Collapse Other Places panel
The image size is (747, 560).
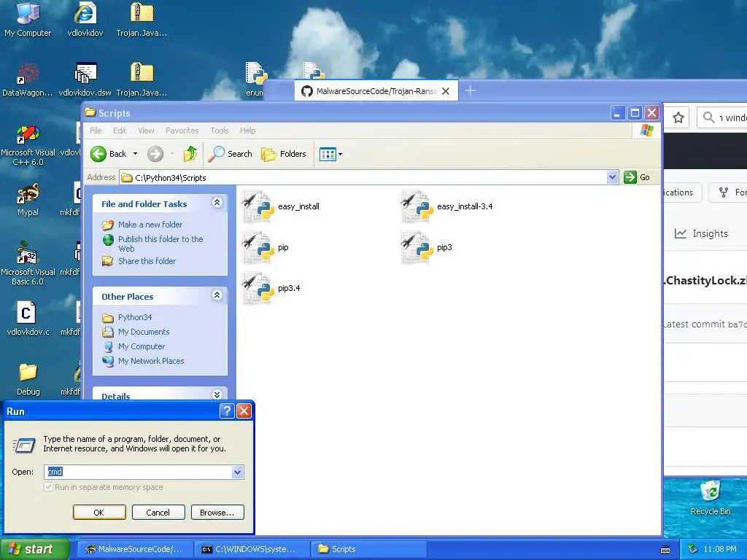[x=217, y=295]
